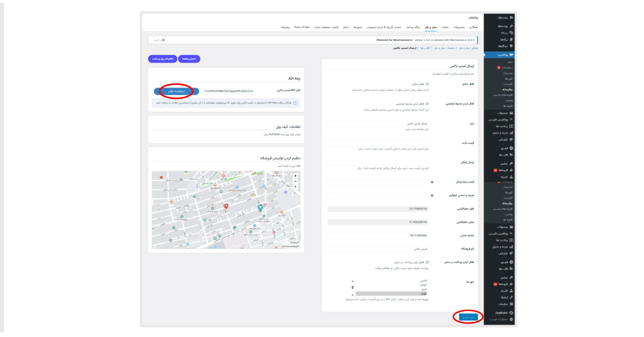Screen dimensions: 644x337
Task: Click the Duplicator gear icon in sidebar
Action: pyautogui.click(x=511, y=313)
